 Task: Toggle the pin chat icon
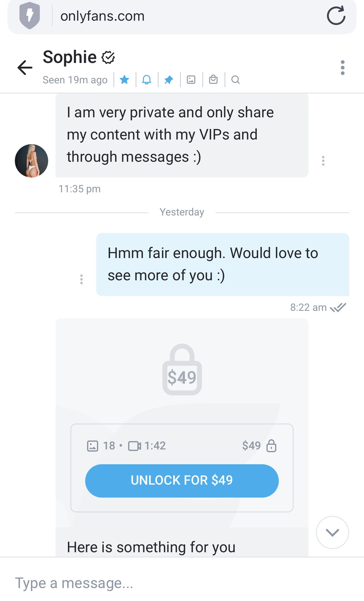169,80
